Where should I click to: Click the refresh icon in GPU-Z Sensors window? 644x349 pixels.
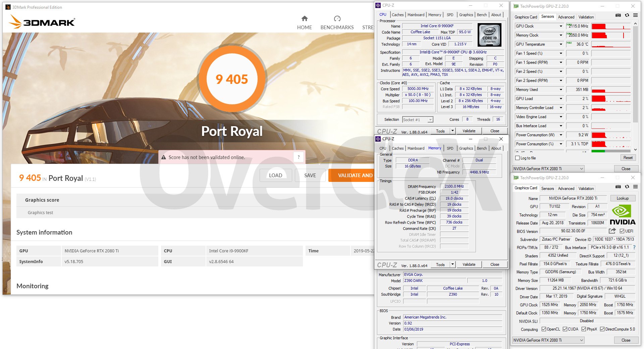tap(627, 15)
